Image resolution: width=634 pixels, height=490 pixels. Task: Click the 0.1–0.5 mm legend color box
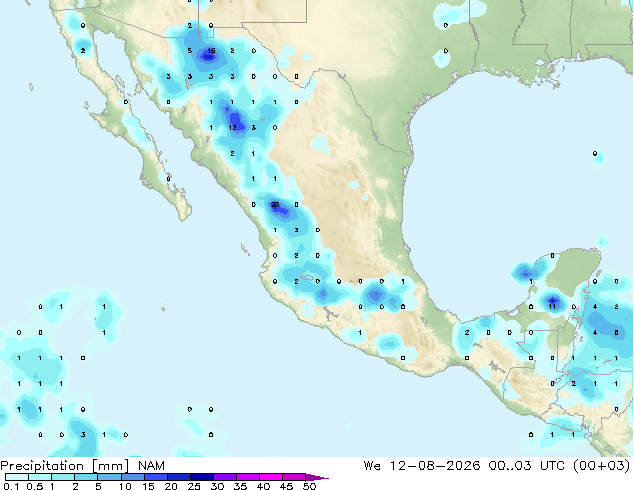click(x=17, y=477)
